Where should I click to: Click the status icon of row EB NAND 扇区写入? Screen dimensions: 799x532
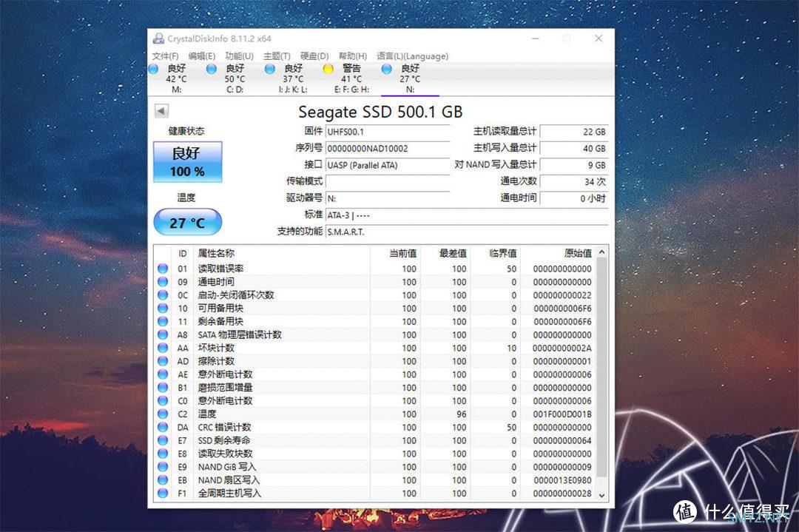pyautogui.click(x=163, y=480)
